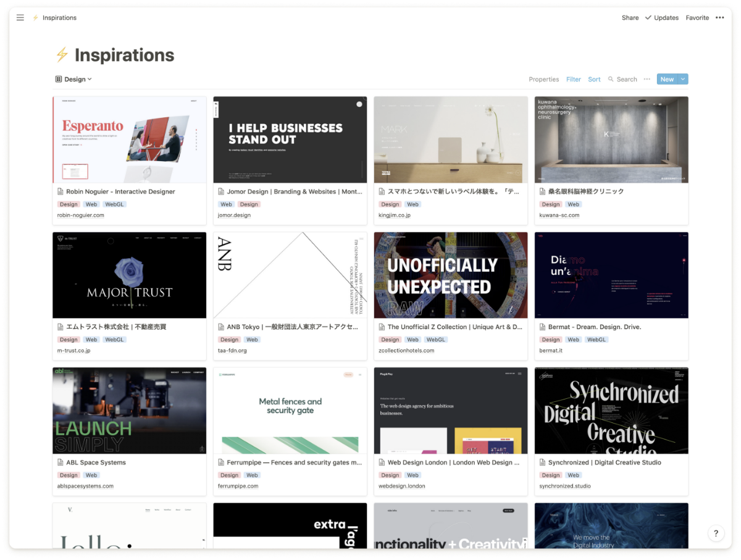Click the large lightning page icon
Viewport: 741px width, 560px height.
coord(62,55)
